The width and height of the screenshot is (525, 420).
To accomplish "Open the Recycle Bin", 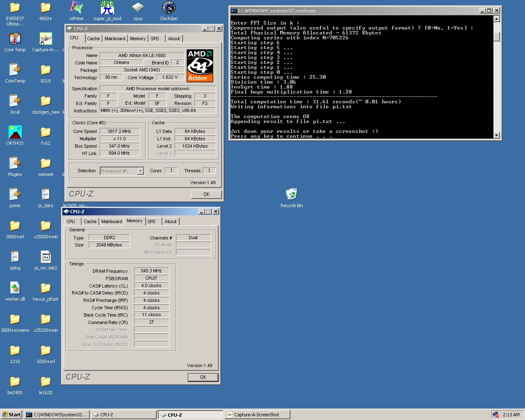I will (292, 198).
